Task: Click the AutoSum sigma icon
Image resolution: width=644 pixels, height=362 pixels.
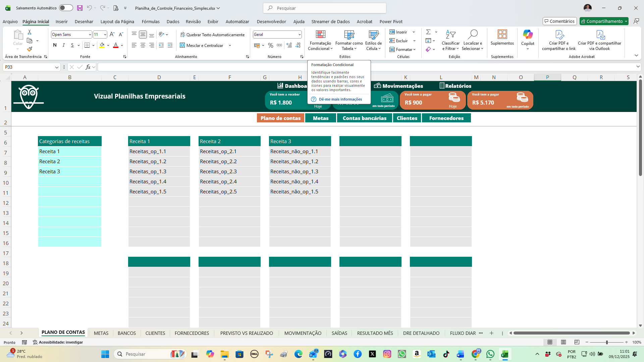Action: tap(428, 32)
